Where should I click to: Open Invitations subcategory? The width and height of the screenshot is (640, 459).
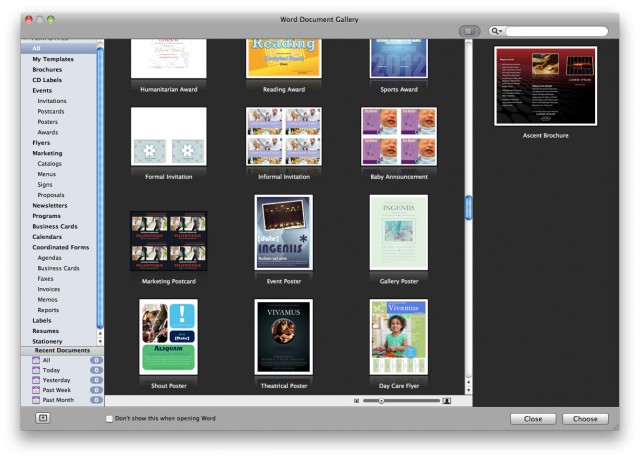[x=52, y=101]
